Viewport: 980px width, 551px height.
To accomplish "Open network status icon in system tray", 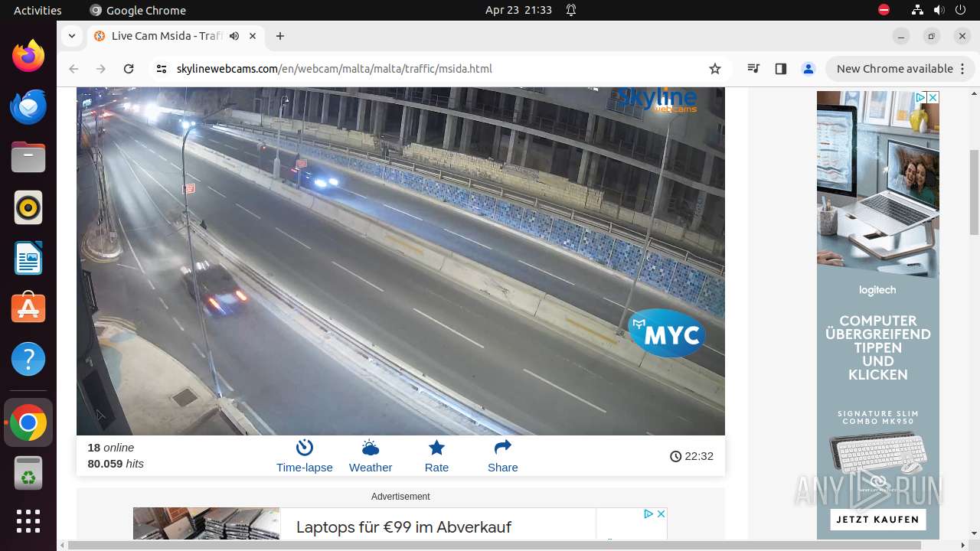I will (918, 10).
